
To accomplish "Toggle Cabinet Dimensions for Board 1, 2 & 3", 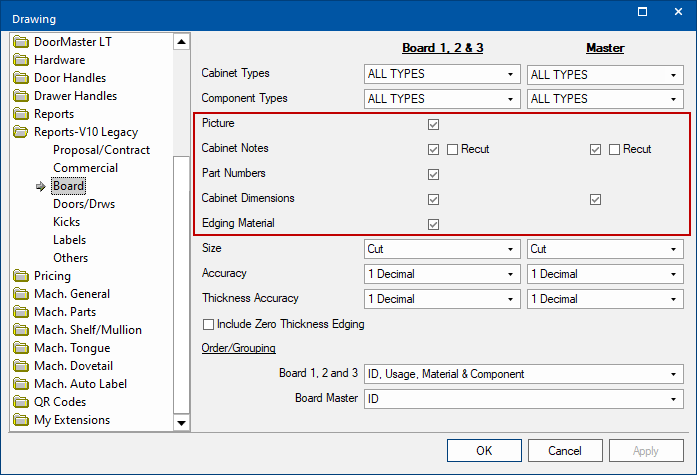I will tap(433, 200).
